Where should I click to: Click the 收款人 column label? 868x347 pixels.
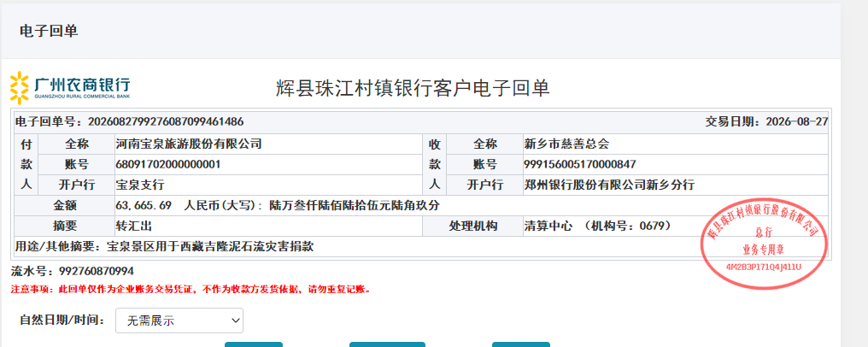(x=434, y=164)
